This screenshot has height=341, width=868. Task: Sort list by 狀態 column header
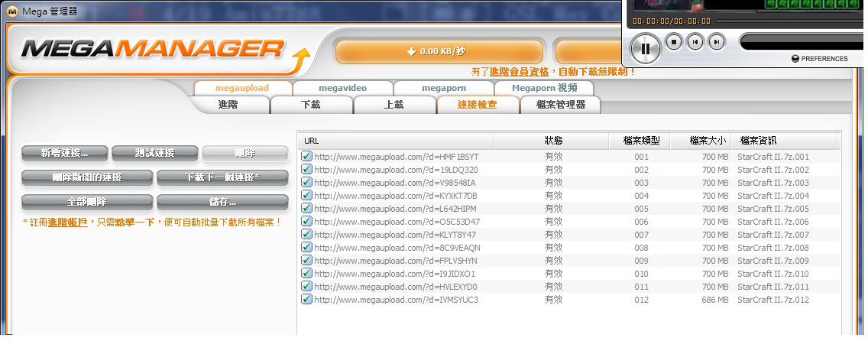pyautogui.click(x=552, y=141)
